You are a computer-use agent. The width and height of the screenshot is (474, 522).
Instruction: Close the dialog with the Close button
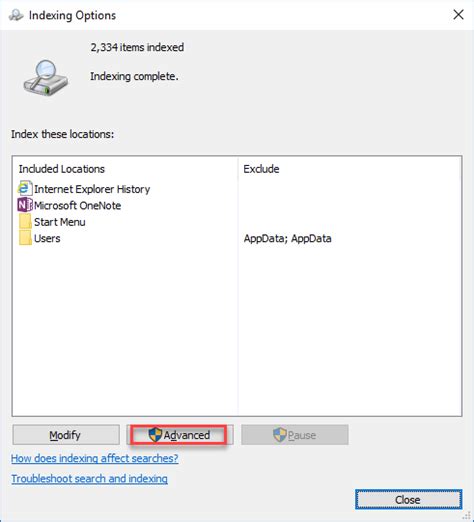(408, 499)
